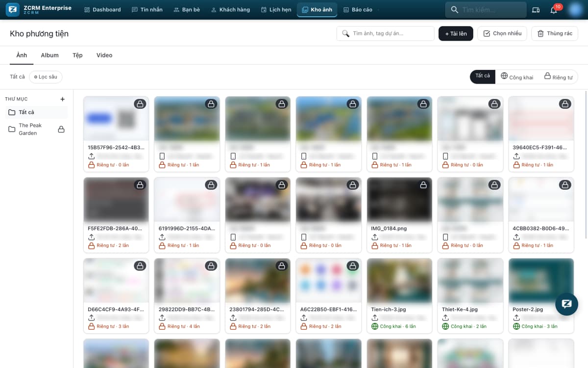588x368 pixels.
Task: Open the IMG_0184.png thumbnail
Action: [x=399, y=199]
